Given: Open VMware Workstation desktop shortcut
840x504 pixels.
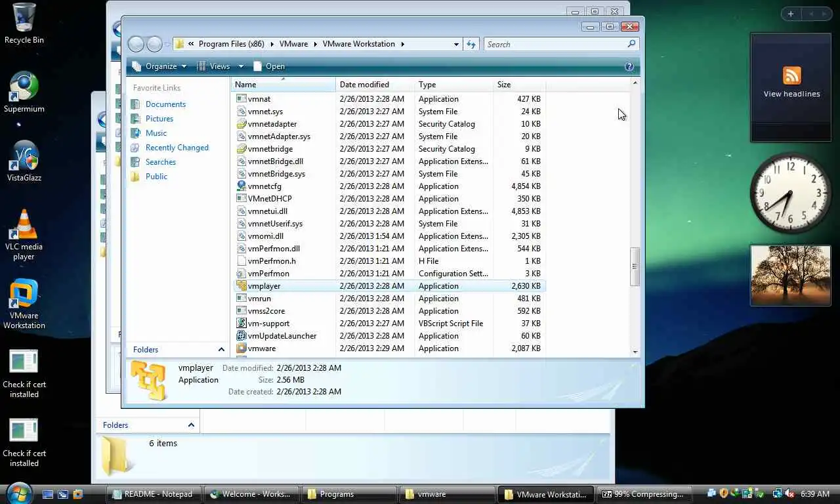Looking at the screenshot, I should 24,304.
